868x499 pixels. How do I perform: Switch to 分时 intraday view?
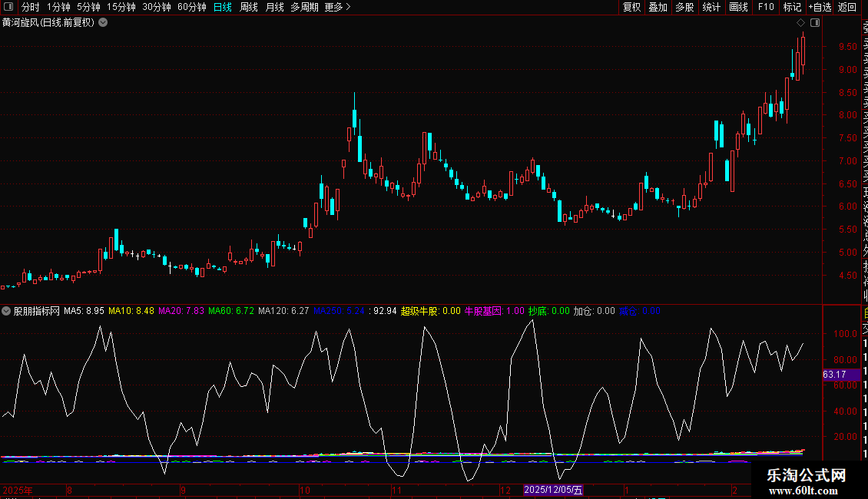point(31,7)
